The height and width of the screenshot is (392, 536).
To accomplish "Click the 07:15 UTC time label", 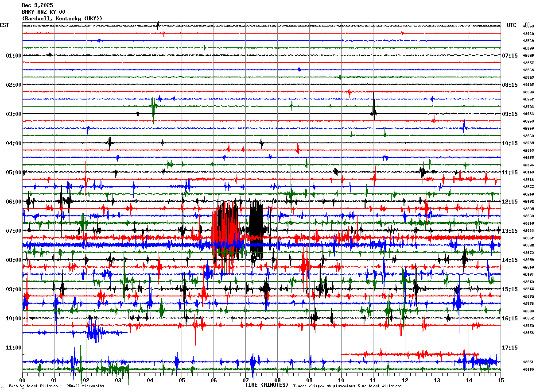I will tap(510, 56).
